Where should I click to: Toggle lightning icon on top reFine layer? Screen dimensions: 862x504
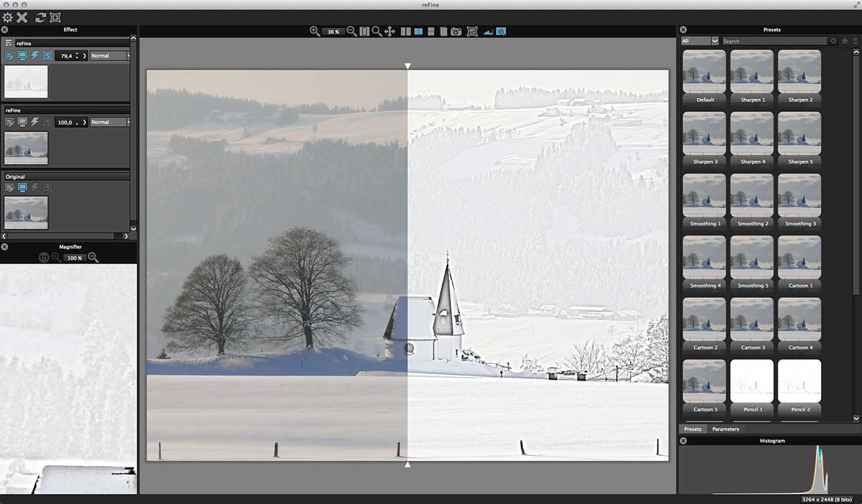click(35, 55)
